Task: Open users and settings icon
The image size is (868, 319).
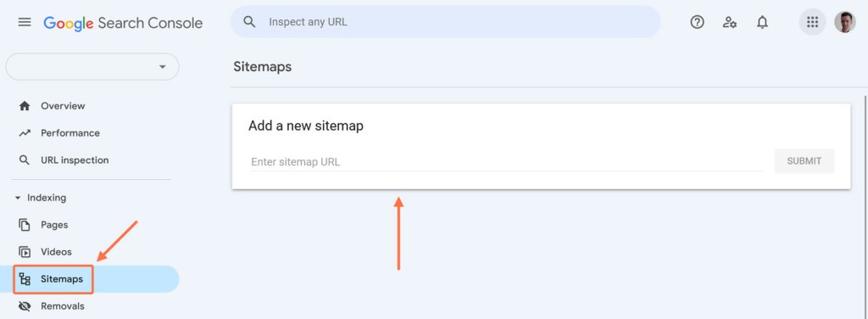Action: pyautogui.click(x=730, y=22)
